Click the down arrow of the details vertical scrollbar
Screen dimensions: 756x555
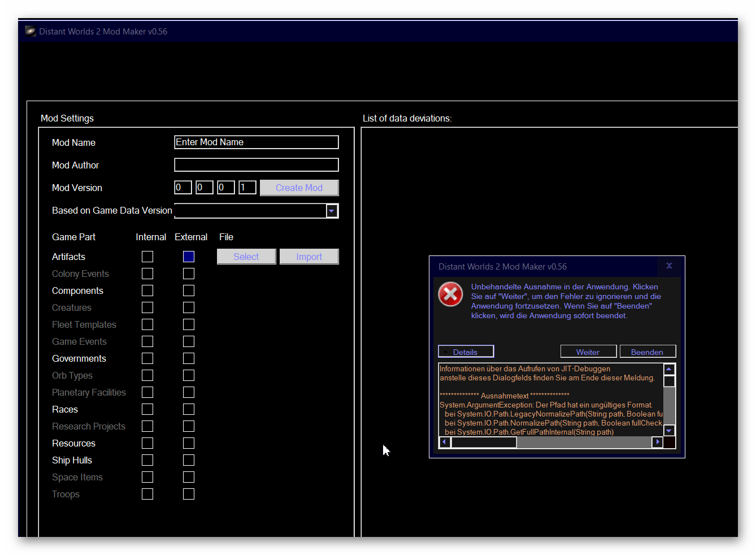tap(670, 431)
